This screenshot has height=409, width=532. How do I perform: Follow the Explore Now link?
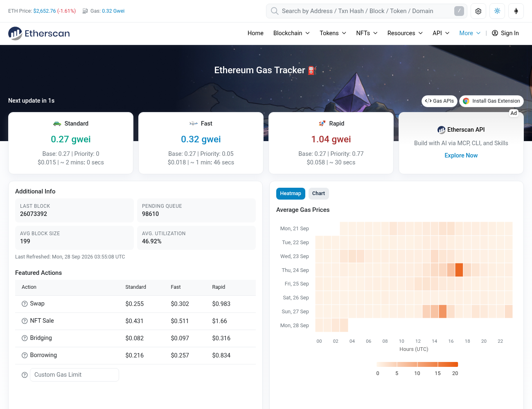pyautogui.click(x=461, y=155)
